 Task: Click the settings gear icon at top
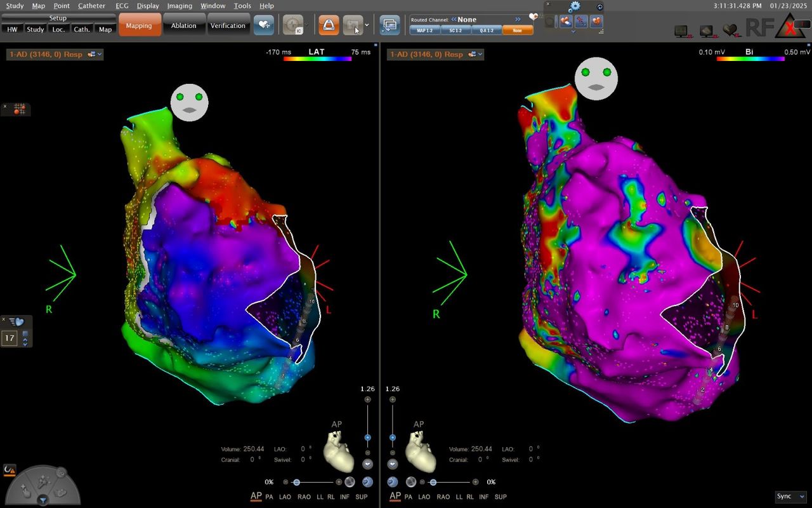(575, 6)
